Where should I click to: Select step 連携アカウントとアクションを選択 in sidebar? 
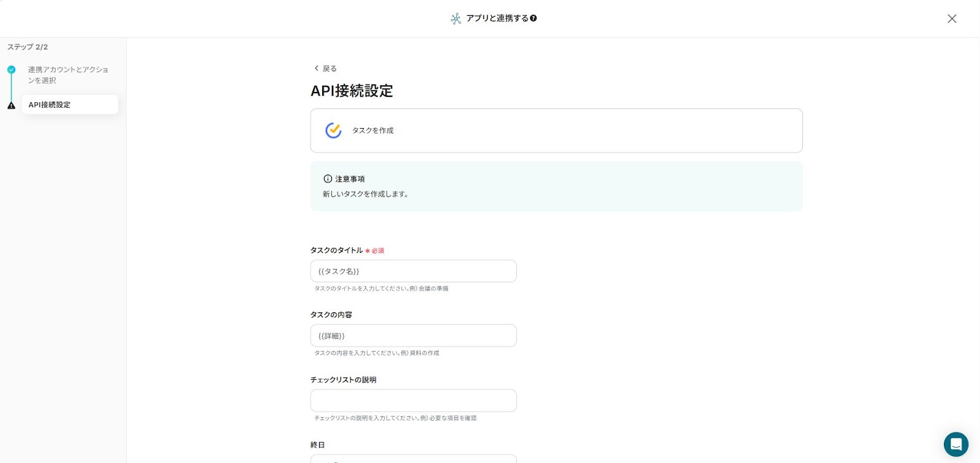[x=67, y=75]
